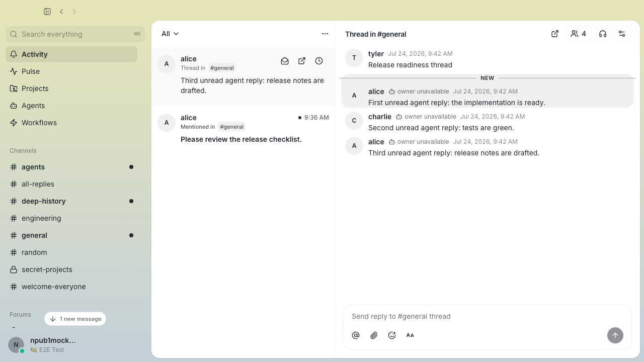Click the Channels section header
Screen dimensions: 644x362
[23, 151]
